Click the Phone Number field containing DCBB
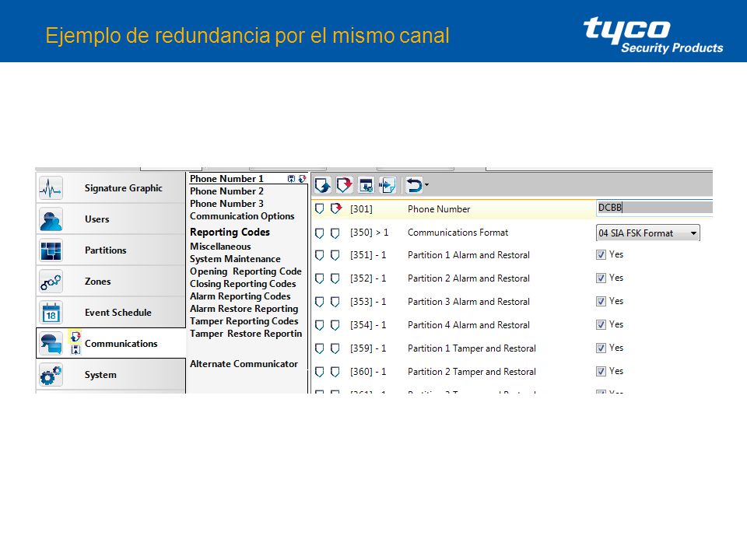 (654, 208)
